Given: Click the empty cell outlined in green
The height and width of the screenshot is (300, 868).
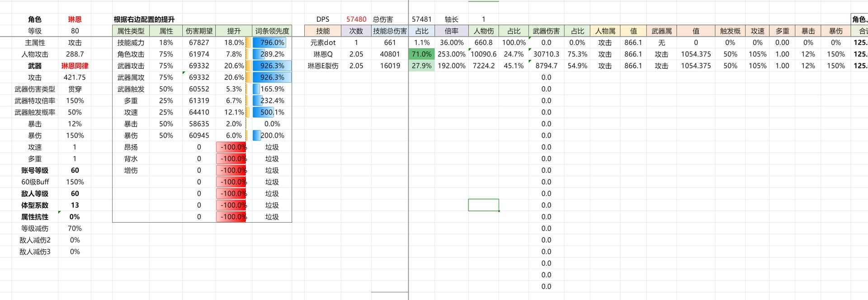Looking at the screenshot, I should 483,205.
